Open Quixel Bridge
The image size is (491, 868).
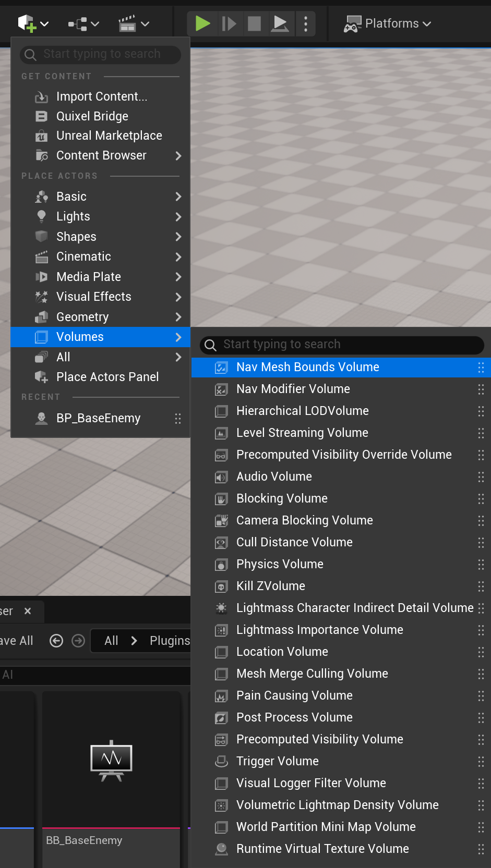pos(100,116)
